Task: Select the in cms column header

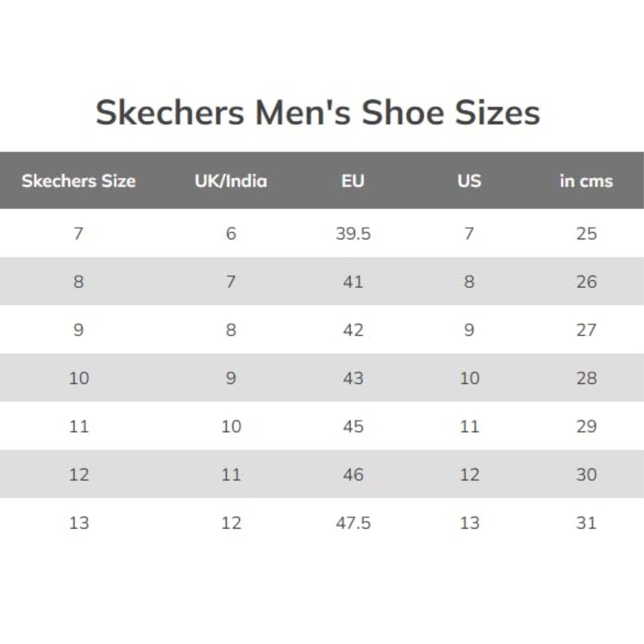Action: click(586, 181)
